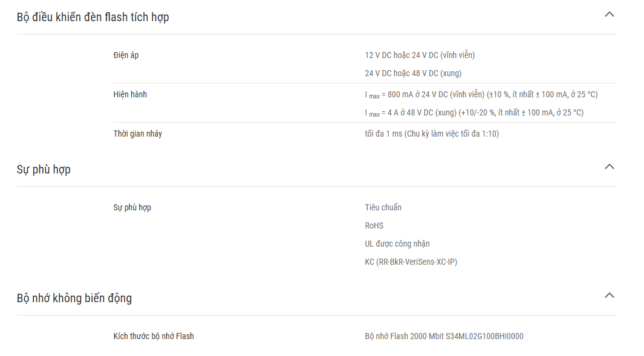Click the Kích thước bộ nhớ Flash label
This screenshot has width=644, height=356.
coord(154,336)
